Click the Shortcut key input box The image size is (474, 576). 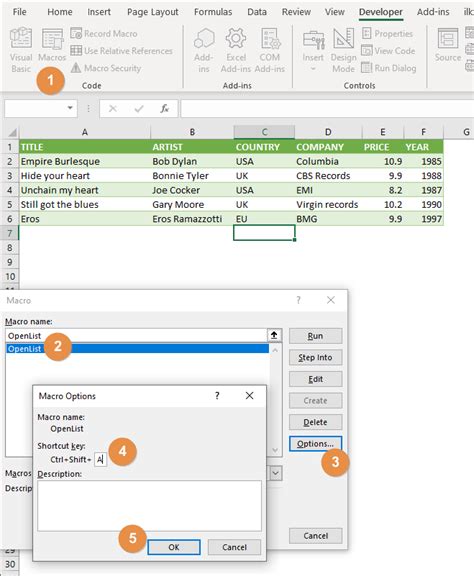(100, 460)
